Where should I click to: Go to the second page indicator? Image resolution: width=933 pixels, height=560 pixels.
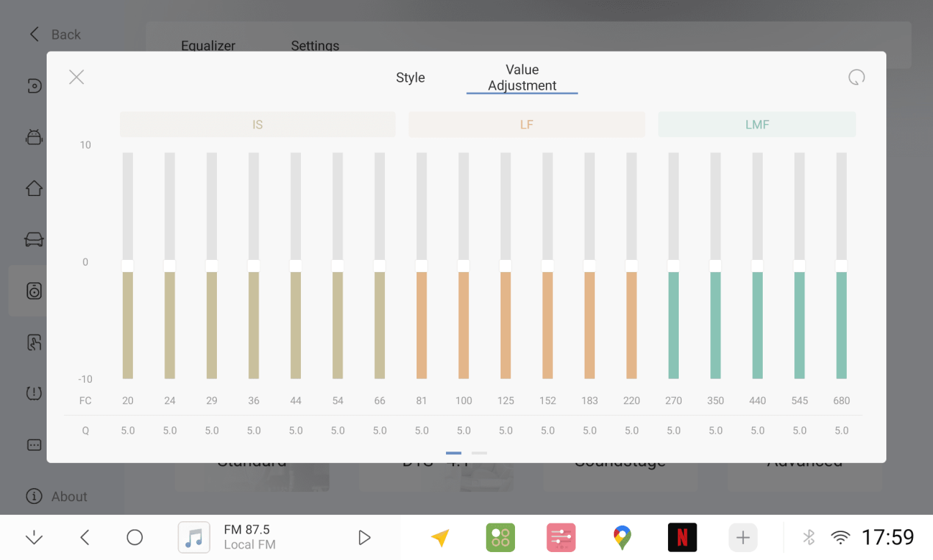coord(479,453)
